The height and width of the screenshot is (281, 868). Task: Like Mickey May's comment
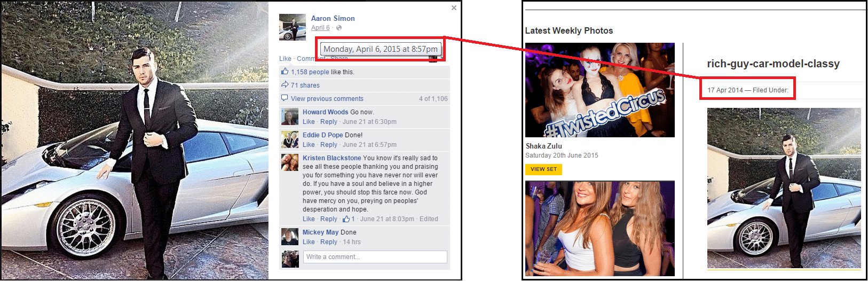pos(309,242)
